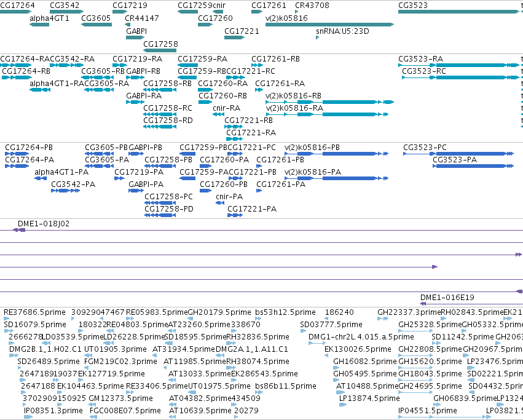Open the GH20179.5prime EST label

pyautogui.click(x=219, y=312)
